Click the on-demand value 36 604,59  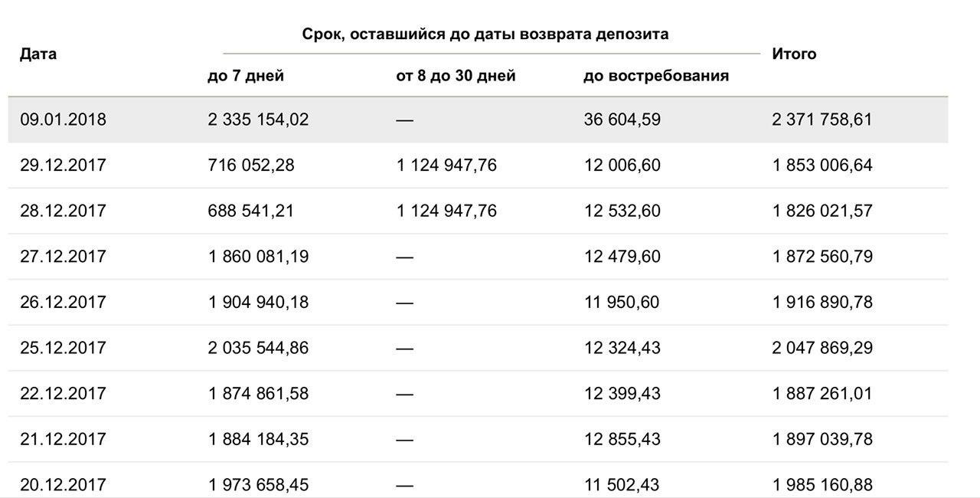click(x=622, y=120)
